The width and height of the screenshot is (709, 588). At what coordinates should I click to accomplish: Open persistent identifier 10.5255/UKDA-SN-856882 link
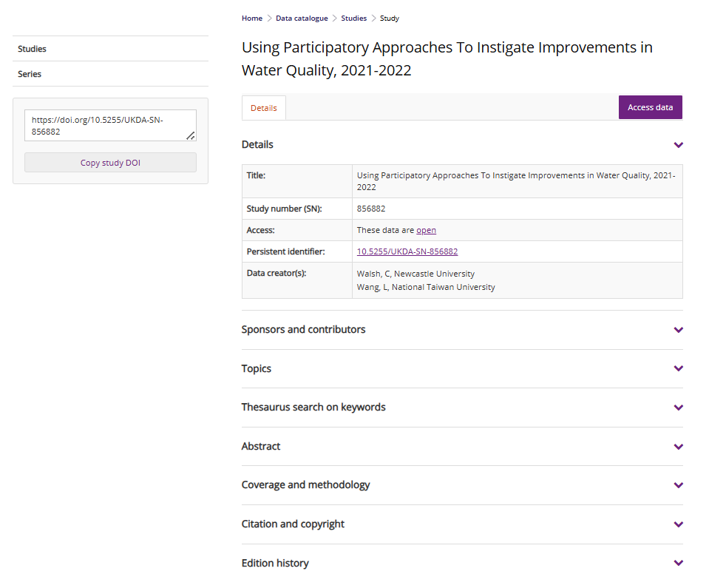407,252
